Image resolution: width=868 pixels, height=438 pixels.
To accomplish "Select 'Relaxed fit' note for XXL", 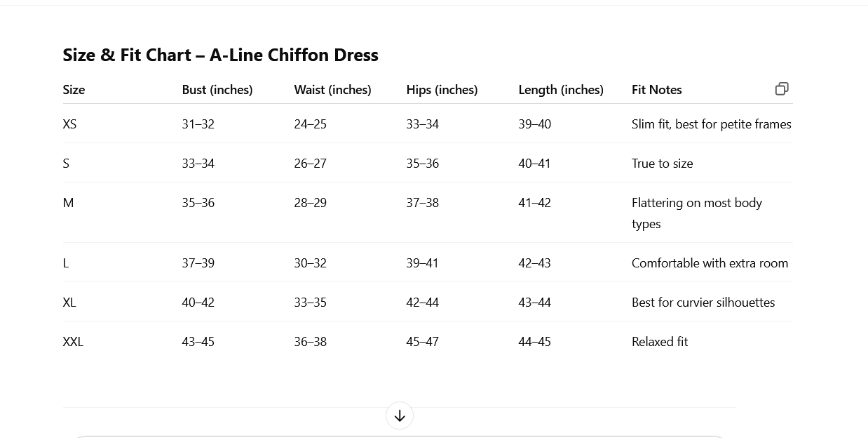I will coord(660,342).
